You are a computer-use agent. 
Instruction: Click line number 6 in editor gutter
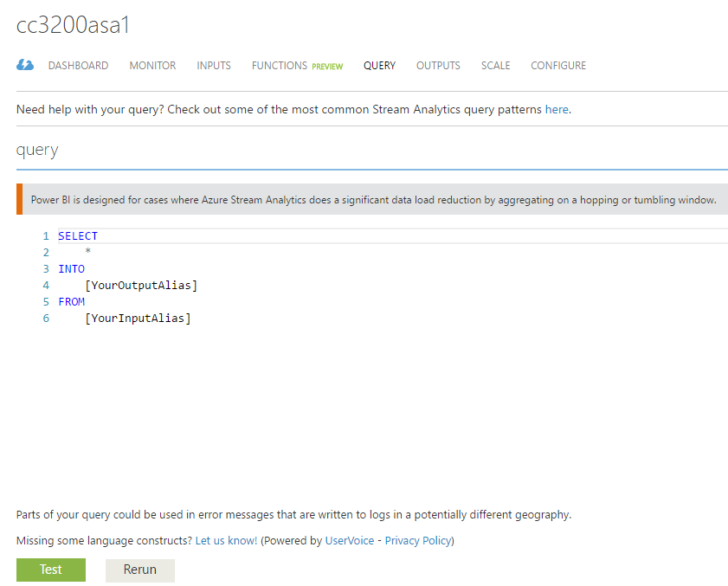46,318
